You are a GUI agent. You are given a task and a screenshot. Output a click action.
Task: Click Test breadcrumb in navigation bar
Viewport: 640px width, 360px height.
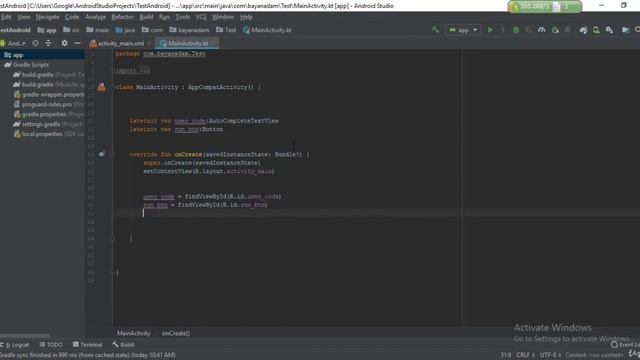(226, 30)
